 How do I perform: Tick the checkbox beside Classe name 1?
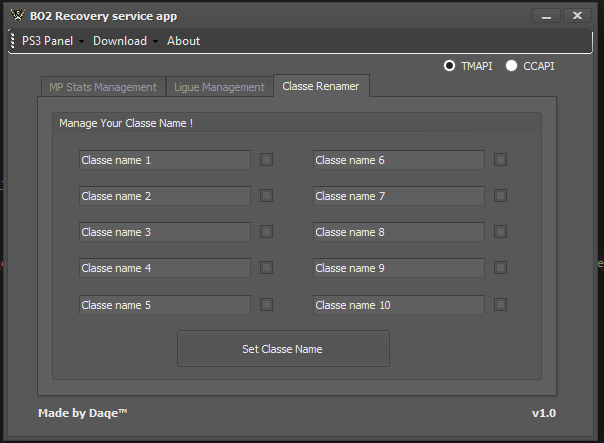266,159
